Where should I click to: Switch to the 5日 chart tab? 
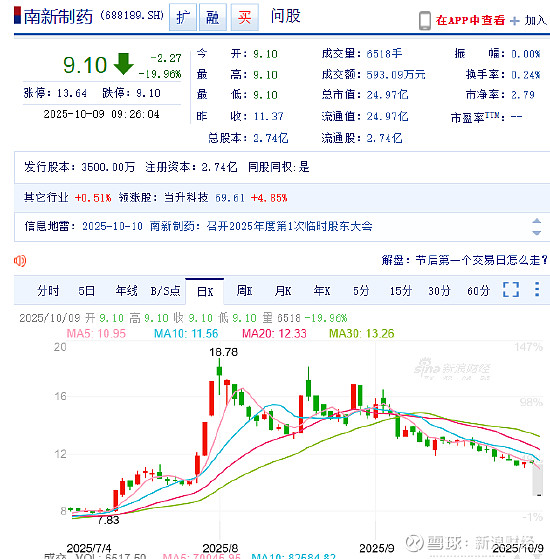[87, 291]
